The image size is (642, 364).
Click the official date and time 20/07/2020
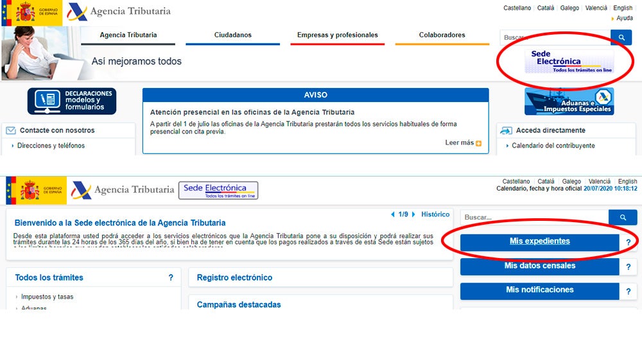(x=611, y=189)
